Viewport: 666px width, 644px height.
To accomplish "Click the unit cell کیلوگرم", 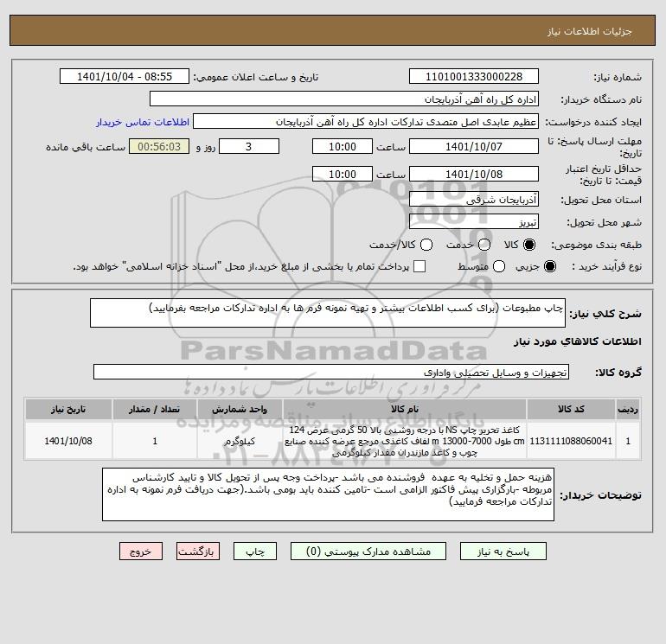I will [240, 441].
